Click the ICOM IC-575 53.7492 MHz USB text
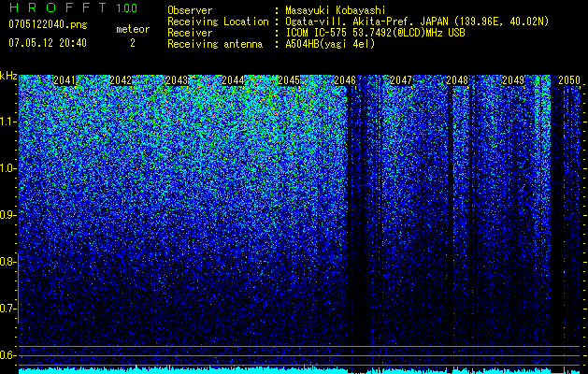This screenshot has height=374, width=588. [x=375, y=33]
